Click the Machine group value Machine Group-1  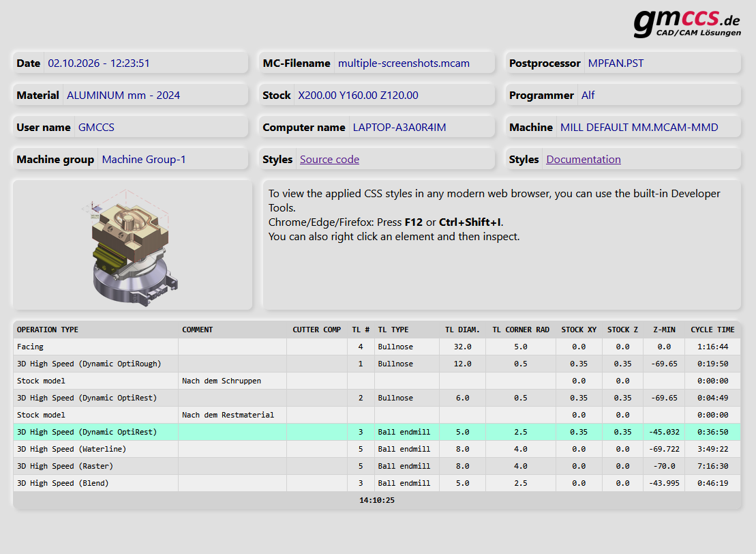pyautogui.click(x=144, y=159)
